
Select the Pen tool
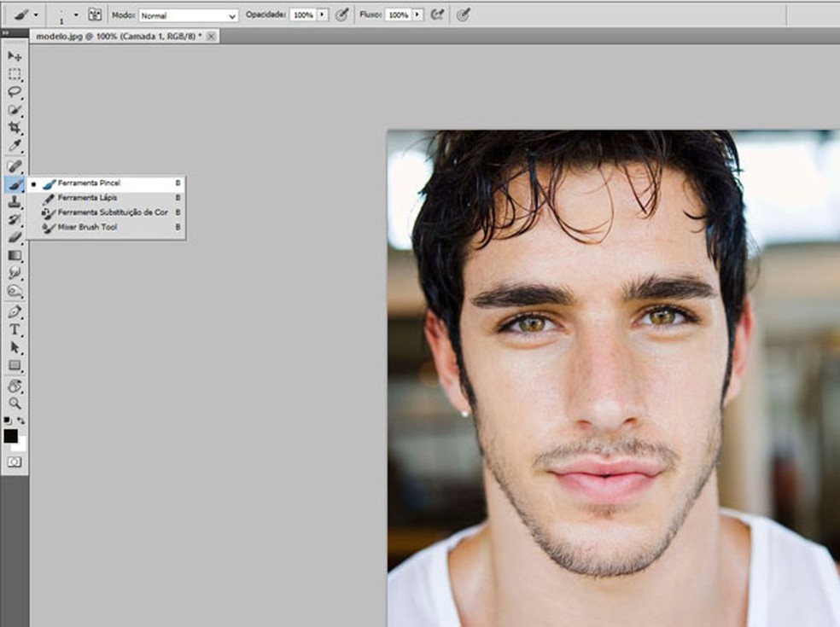[x=15, y=311]
